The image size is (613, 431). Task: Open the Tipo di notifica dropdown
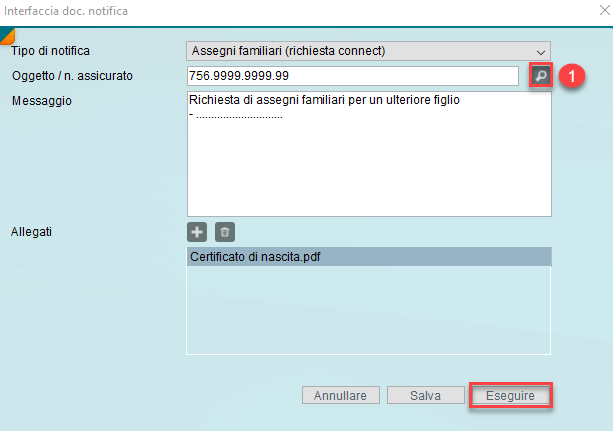[368, 51]
